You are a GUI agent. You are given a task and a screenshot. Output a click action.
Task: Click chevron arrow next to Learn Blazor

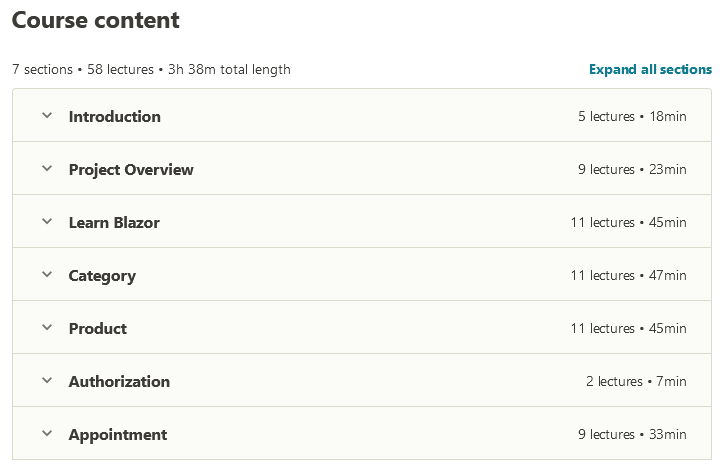point(46,222)
